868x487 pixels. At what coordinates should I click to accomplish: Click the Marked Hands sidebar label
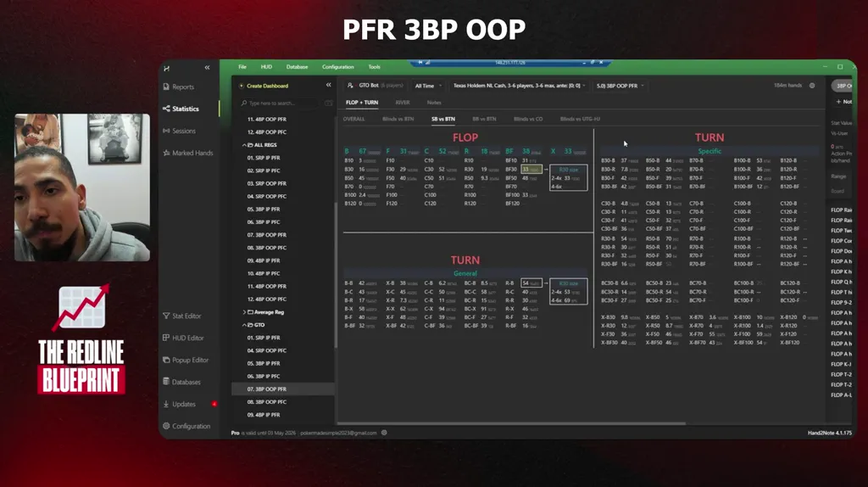point(192,153)
